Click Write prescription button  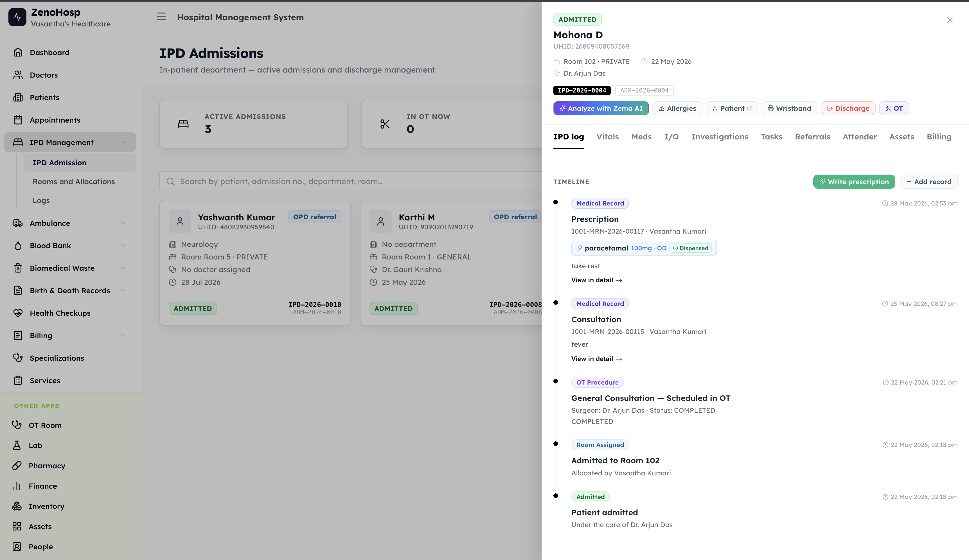[854, 182]
